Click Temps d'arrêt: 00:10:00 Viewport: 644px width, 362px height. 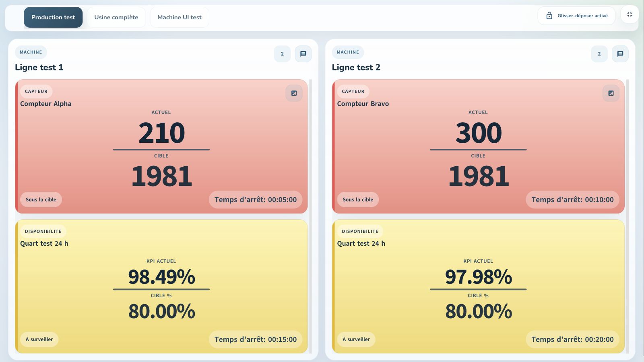[572, 200]
